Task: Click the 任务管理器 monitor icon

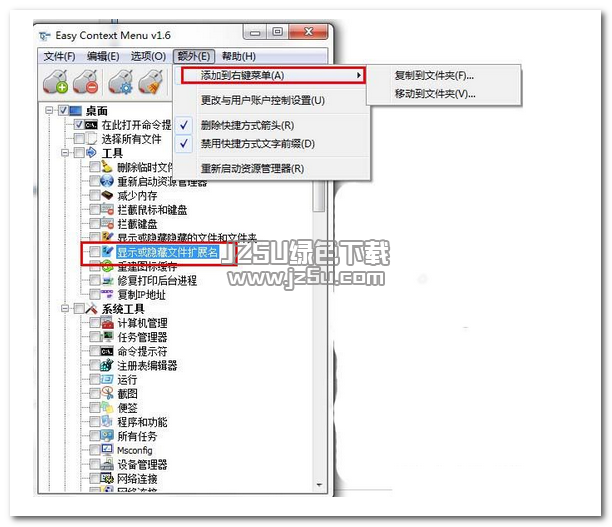Action: pyautogui.click(x=107, y=336)
